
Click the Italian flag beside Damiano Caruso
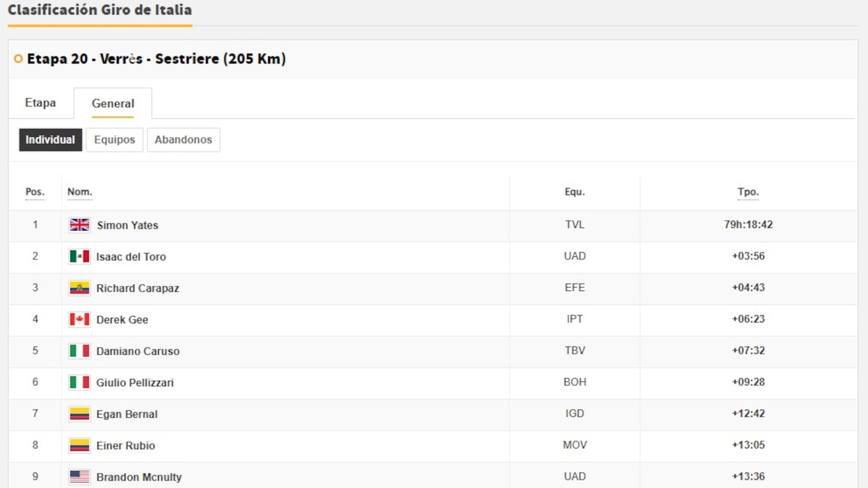coord(79,351)
